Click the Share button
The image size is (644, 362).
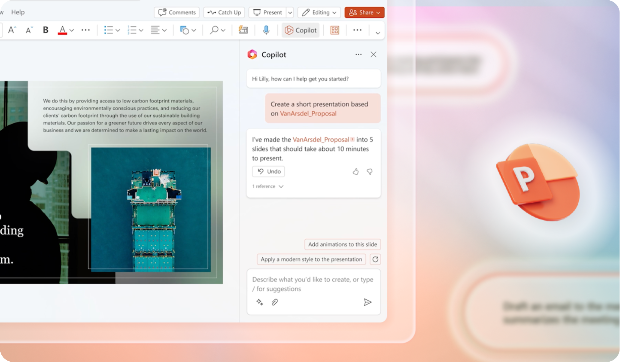(364, 12)
